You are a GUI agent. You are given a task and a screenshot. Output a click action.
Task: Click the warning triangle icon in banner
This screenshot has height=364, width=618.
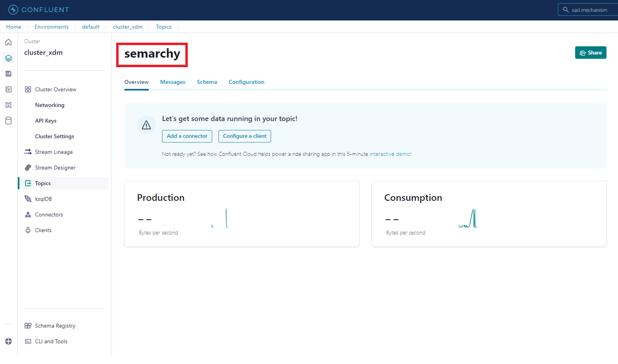click(x=146, y=125)
